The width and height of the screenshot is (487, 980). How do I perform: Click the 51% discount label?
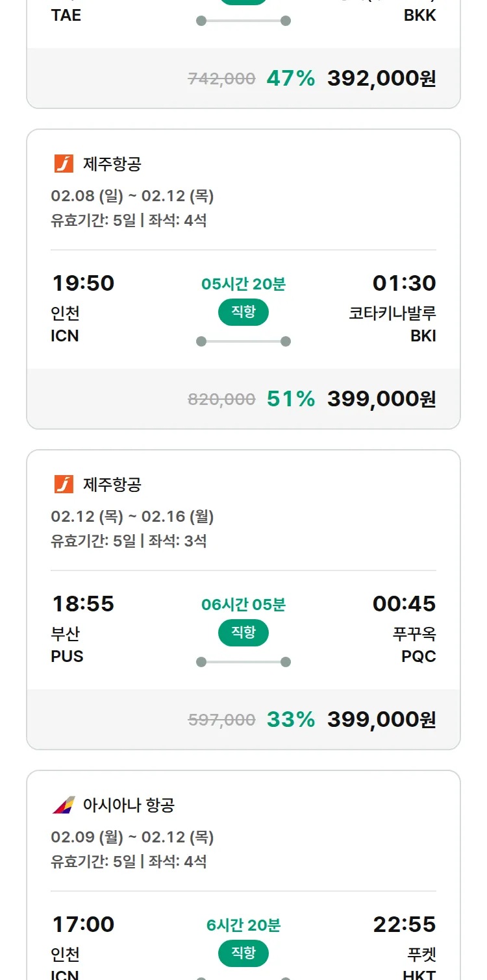291,399
